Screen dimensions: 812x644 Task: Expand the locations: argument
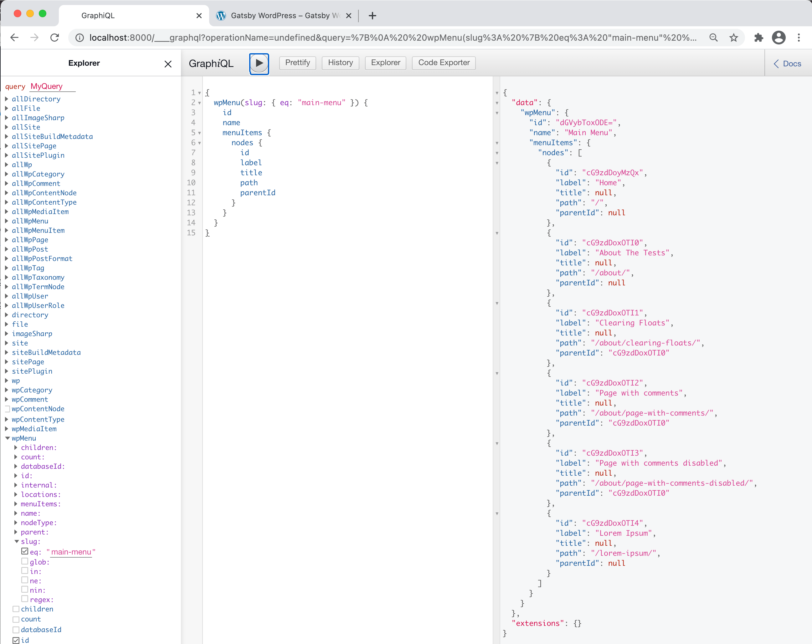(16, 494)
